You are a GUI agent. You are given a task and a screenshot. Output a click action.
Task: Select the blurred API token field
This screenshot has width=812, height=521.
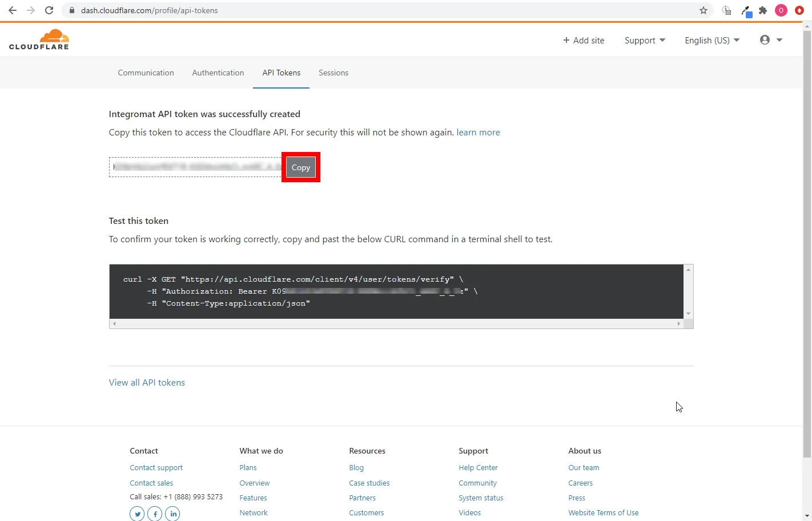(x=196, y=167)
